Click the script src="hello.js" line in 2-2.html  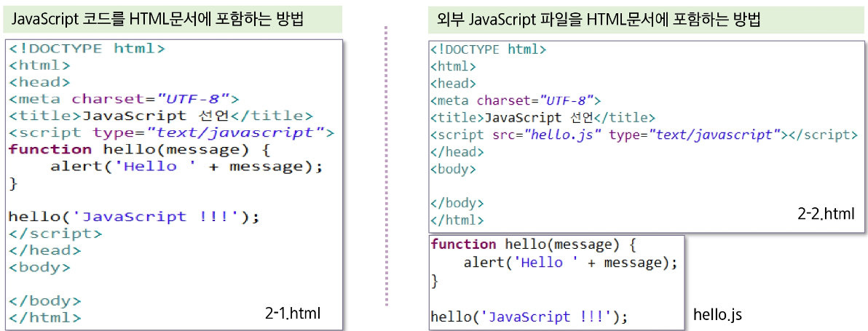click(x=644, y=135)
